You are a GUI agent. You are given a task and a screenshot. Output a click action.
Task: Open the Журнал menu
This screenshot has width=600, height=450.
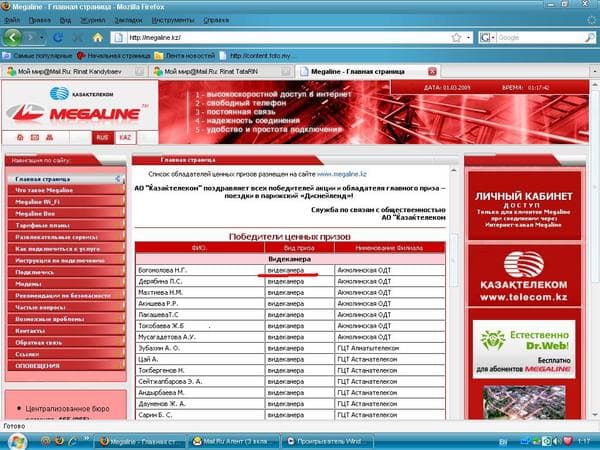pos(93,20)
